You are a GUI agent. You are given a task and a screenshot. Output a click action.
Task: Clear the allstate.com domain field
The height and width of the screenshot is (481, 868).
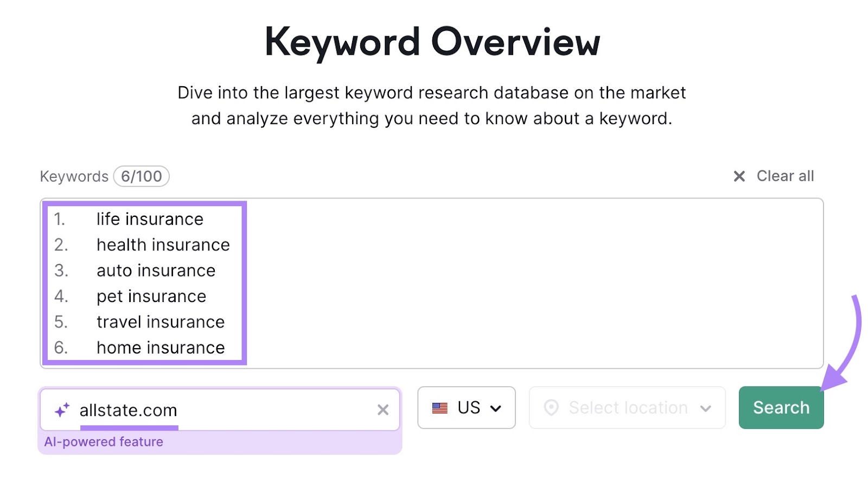pyautogui.click(x=383, y=410)
